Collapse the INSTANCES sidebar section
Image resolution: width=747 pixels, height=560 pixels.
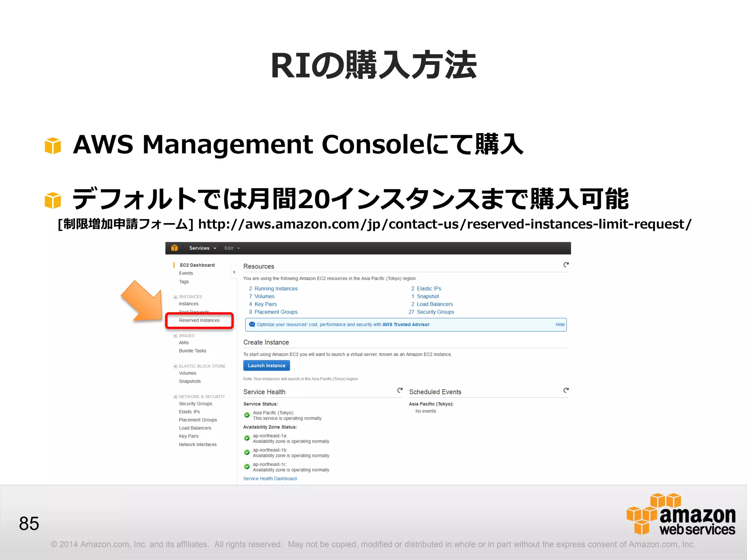[175, 297]
